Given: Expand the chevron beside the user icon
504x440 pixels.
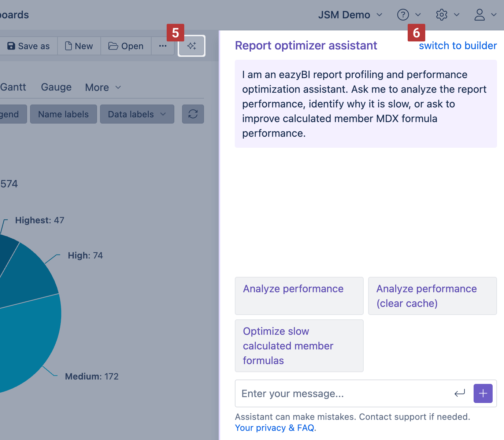Looking at the screenshot, I should point(494,15).
